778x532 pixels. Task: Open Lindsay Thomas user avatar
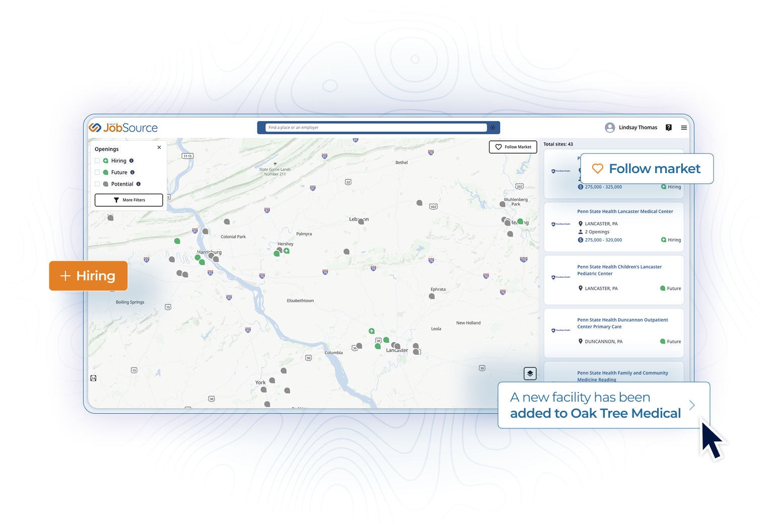pos(610,127)
